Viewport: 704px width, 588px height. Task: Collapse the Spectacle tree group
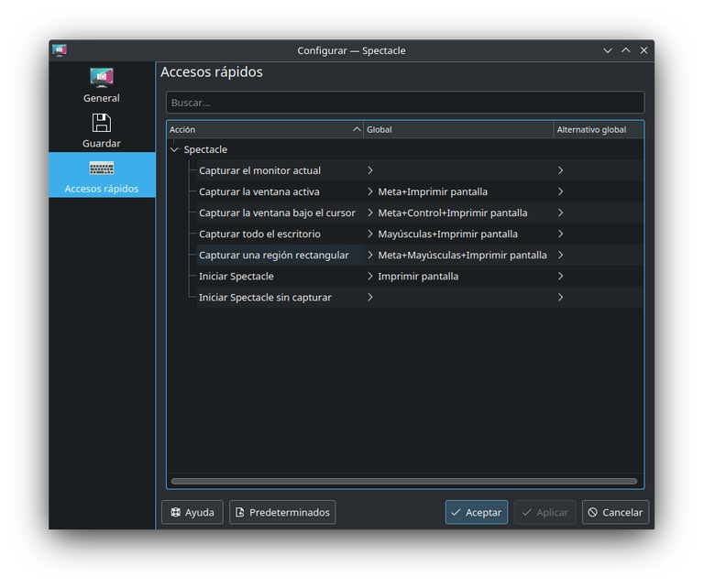(x=174, y=149)
